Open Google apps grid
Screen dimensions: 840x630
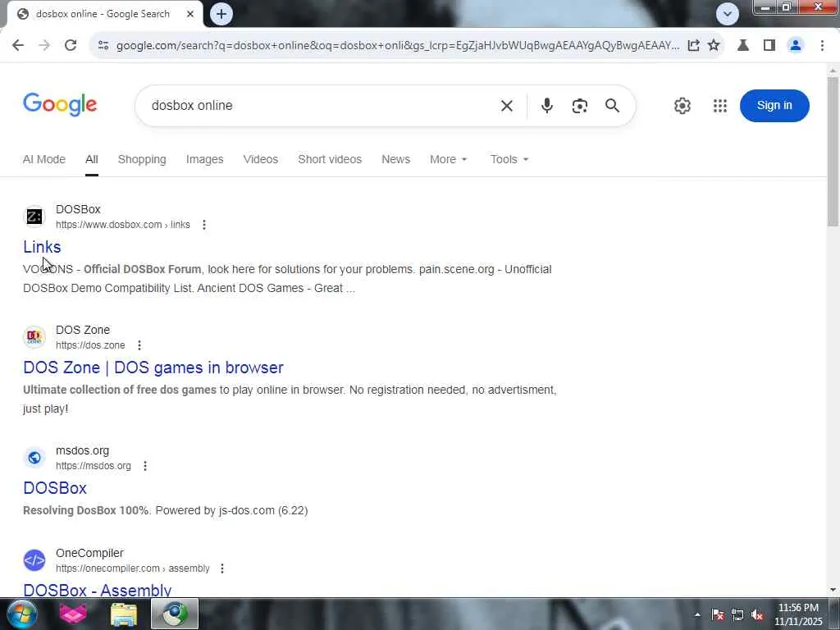pyautogui.click(x=720, y=106)
